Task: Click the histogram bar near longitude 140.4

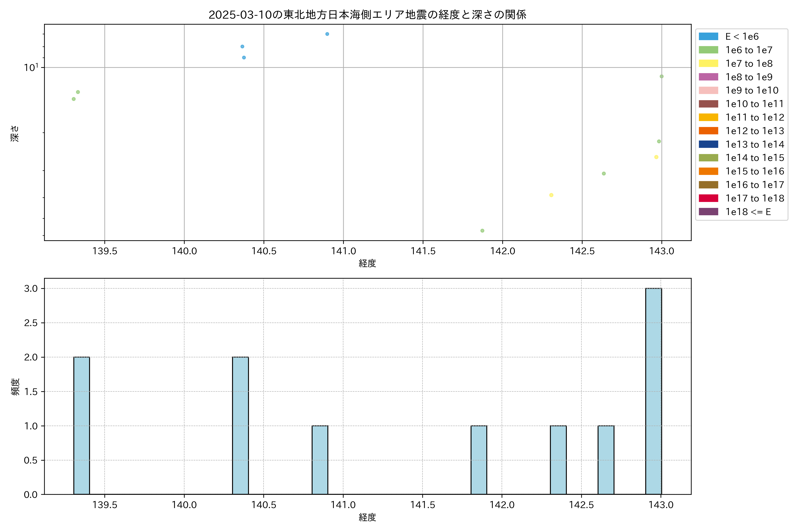Action: pos(240,425)
